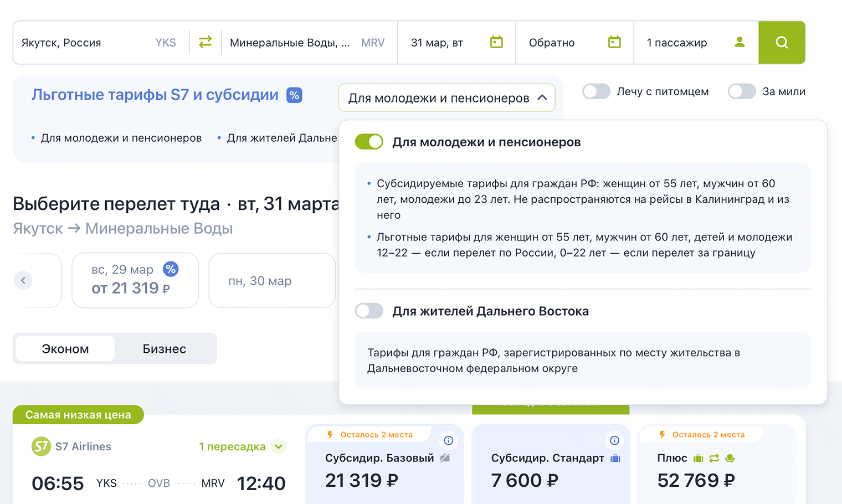
Task: Open the return date calendar icon
Action: click(x=614, y=42)
